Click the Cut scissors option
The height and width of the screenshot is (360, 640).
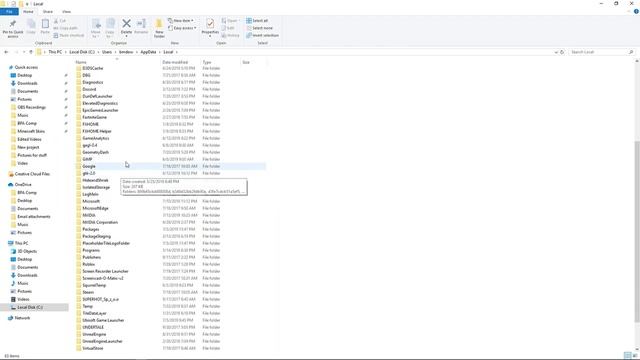pyautogui.click(x=60, y=21)
